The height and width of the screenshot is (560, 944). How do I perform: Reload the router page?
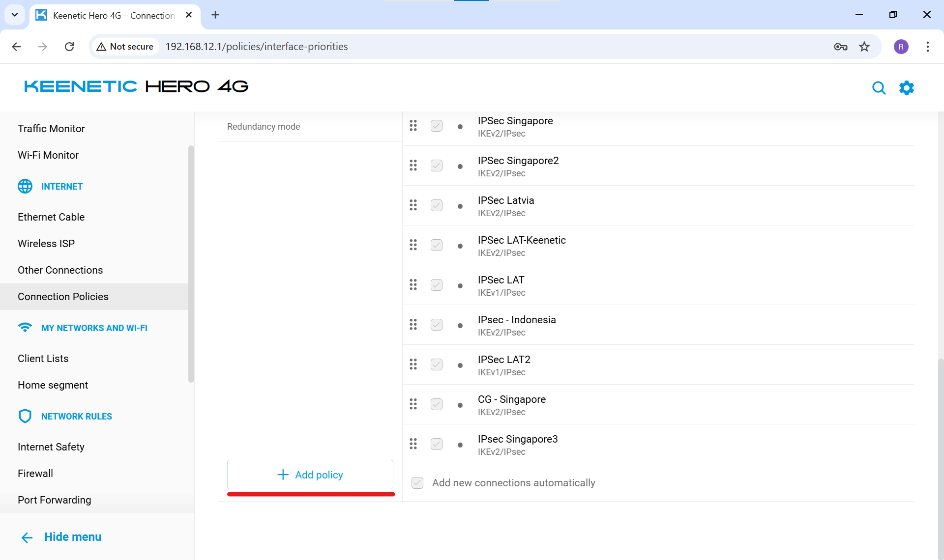point(69,47)
